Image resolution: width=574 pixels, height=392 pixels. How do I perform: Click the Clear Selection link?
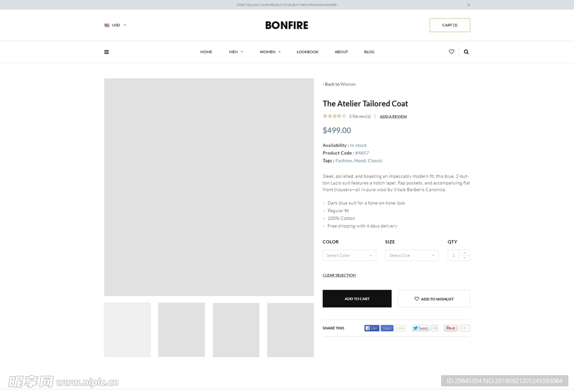[339, 275]
